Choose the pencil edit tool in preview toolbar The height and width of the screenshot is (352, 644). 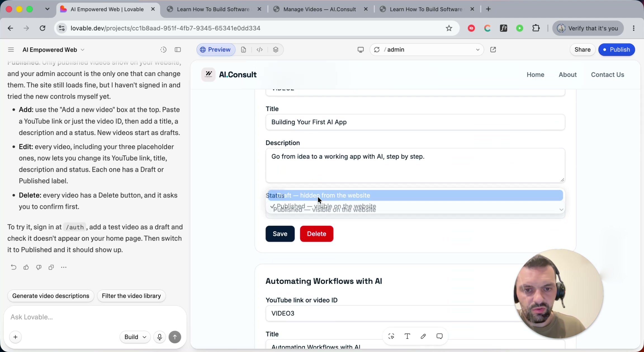pos(423,336)
